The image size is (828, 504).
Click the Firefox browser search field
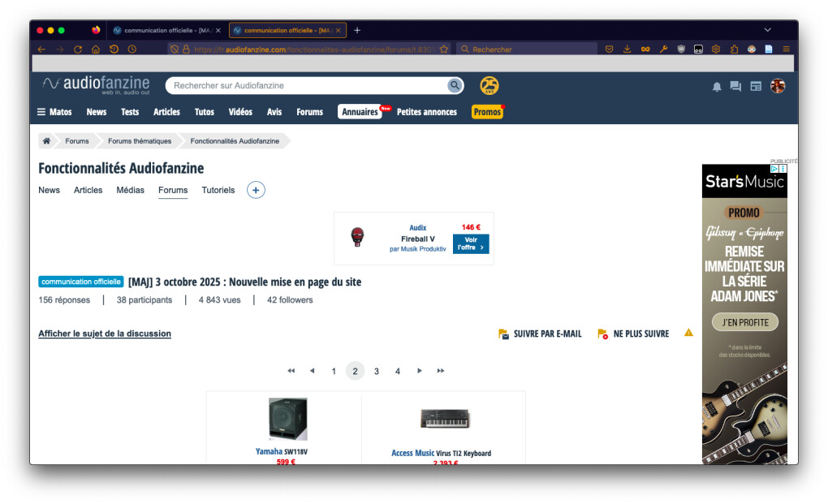pyautogui.click(x=527, y=49)
